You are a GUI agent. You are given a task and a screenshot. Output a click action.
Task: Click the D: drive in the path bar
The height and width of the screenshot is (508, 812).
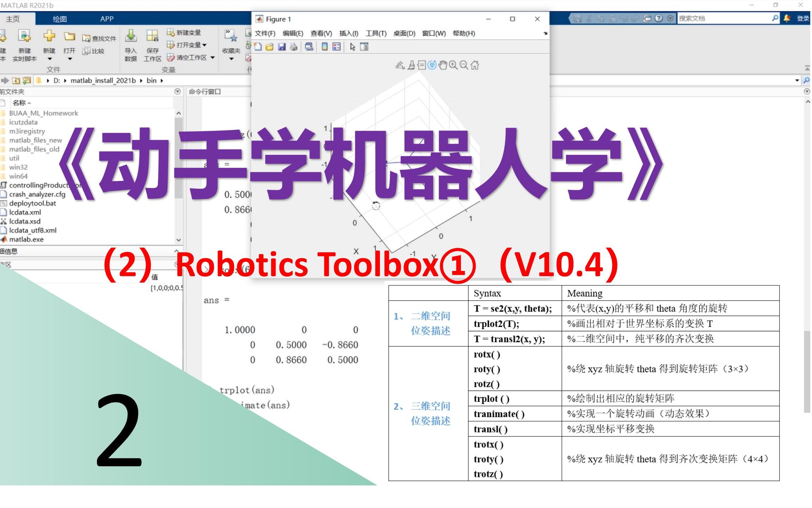coord(57,80)
